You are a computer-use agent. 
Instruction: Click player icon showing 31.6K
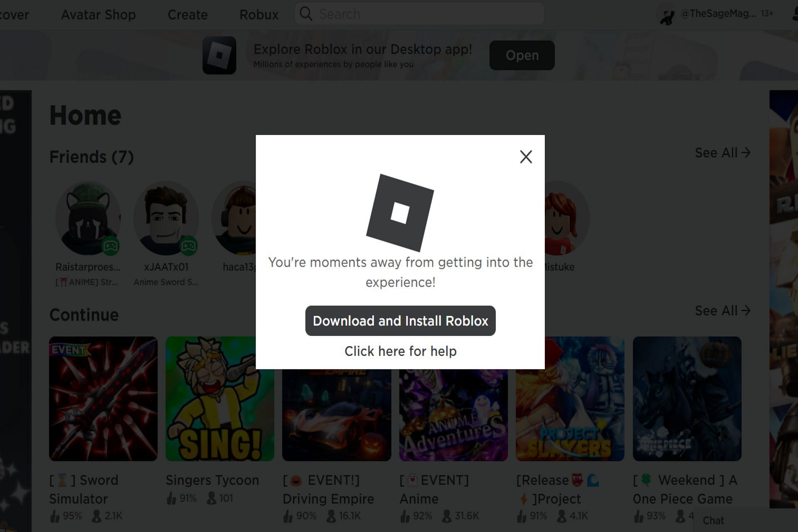[x=447, y=516]
